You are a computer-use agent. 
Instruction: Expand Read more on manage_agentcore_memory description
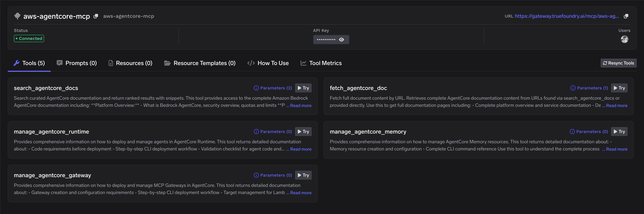[617, 149]
